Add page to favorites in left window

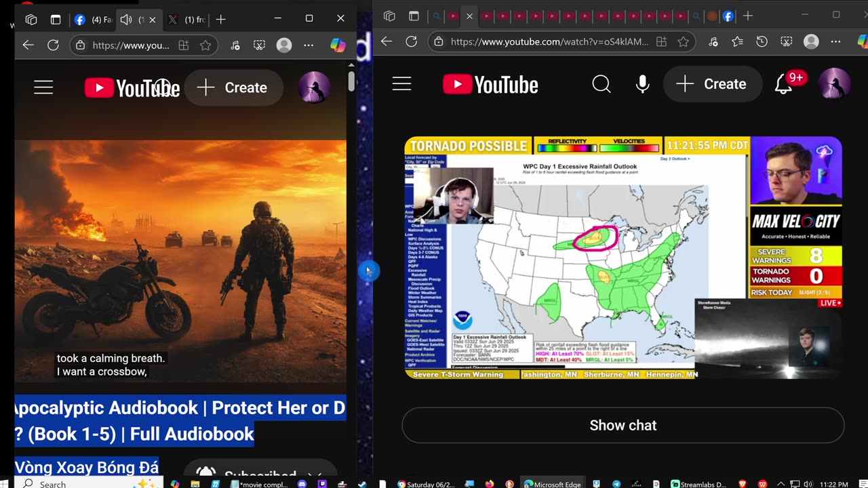(205, 45)
